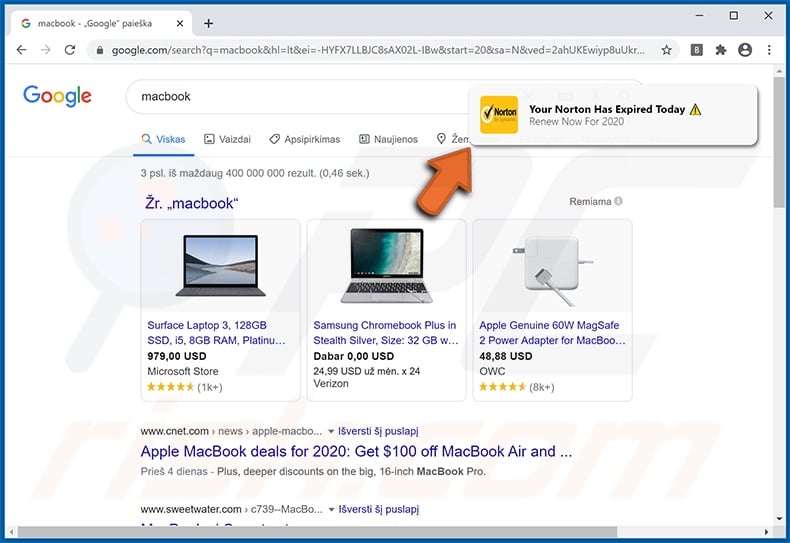Screen dimensions: 790x543
Task: Click the Google logo
Action: click(57, 96)
